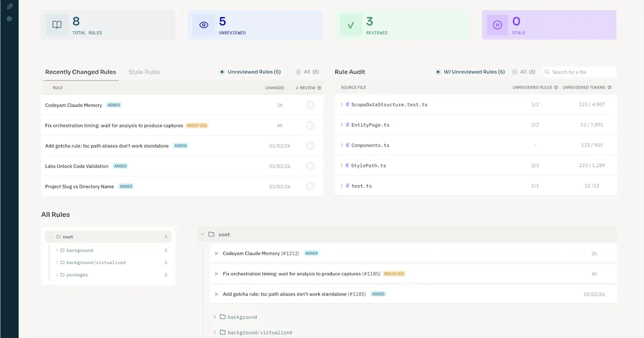Click the eye icon on the Unreviewed card
Viewport: 644px width, 338px height.
(203, 25)
